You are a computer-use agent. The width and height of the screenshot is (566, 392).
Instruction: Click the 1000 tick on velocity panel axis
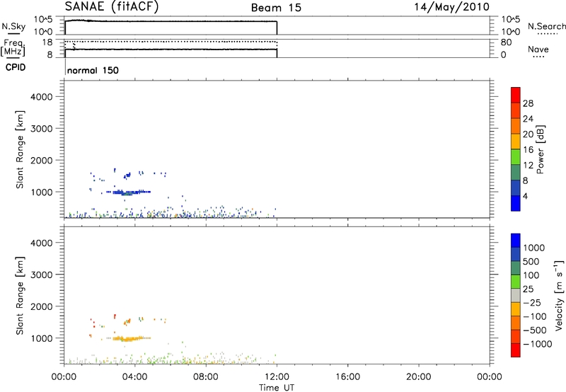[x=42, y=338]
